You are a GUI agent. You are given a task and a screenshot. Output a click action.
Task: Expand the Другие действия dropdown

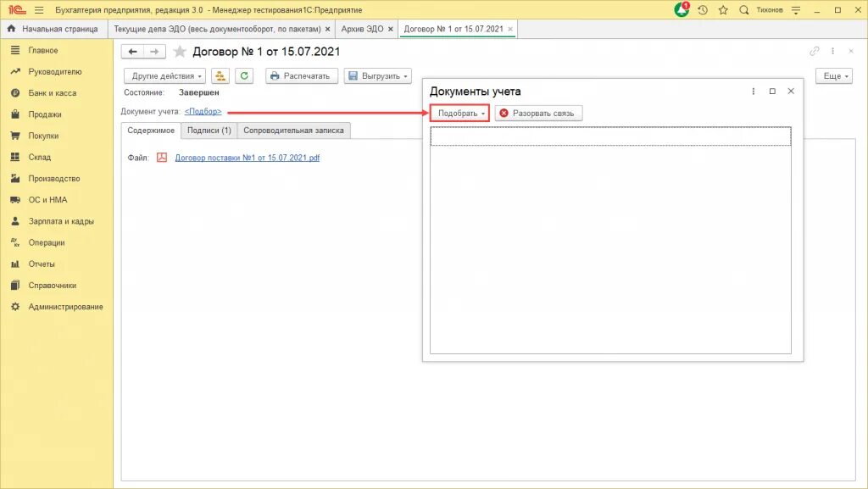tap(164, 75)
